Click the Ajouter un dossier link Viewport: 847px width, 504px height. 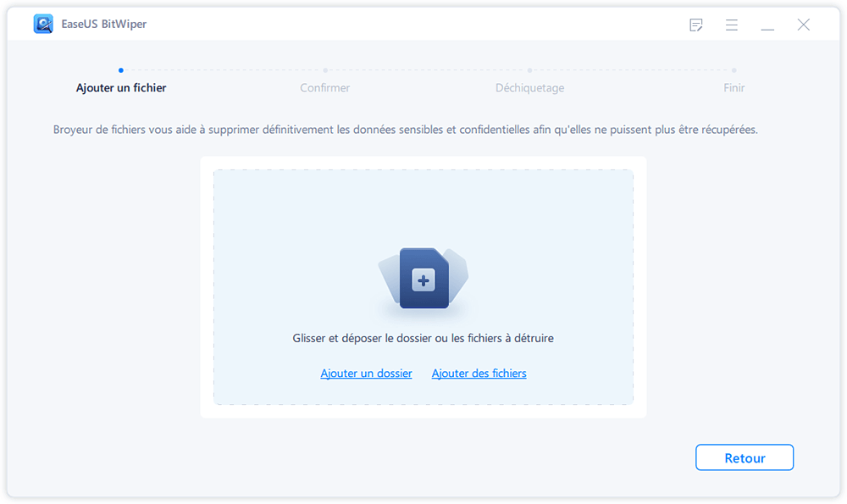pos(366,374)
